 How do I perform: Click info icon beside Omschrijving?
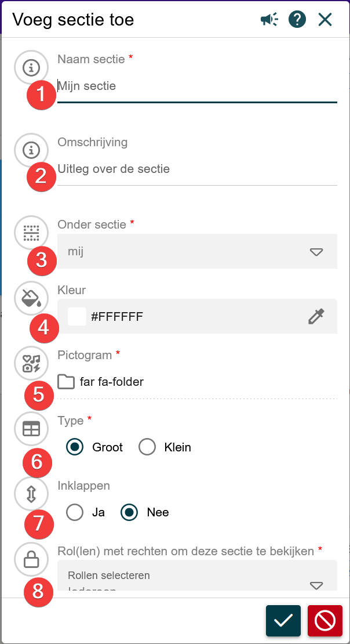click(x=31, y=151)
